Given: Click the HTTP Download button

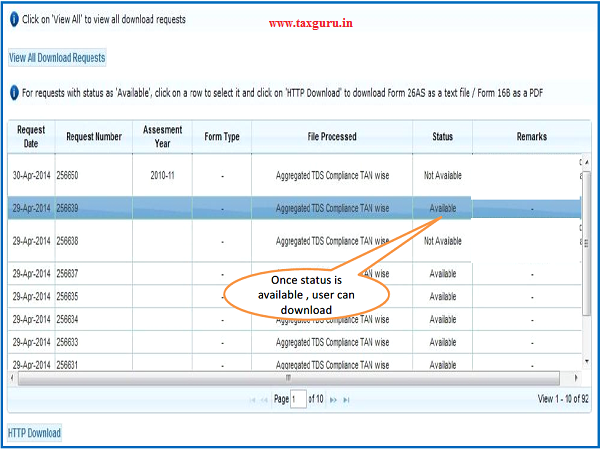Looking at the screenshot, I should [35, 433].
